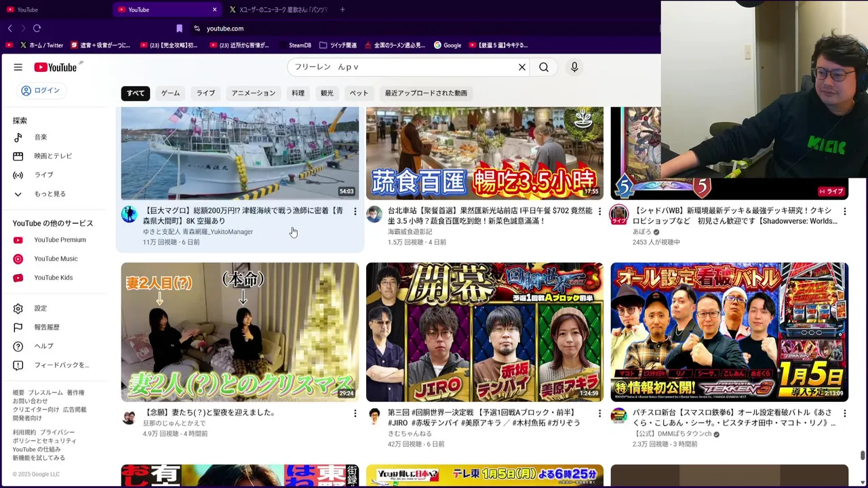Sign in with the ログイン button
868x488 pixels.
click(41, 90)
